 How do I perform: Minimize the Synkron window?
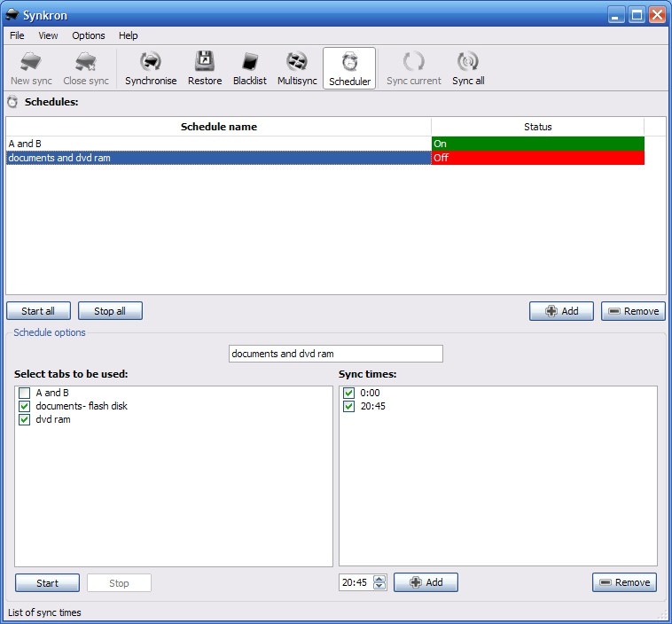click(x=616, y=15)
